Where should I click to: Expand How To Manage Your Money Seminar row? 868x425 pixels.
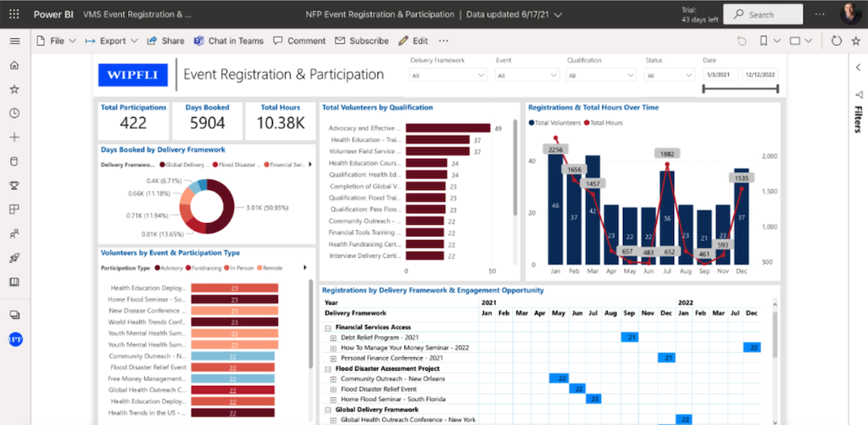(333, 348)
